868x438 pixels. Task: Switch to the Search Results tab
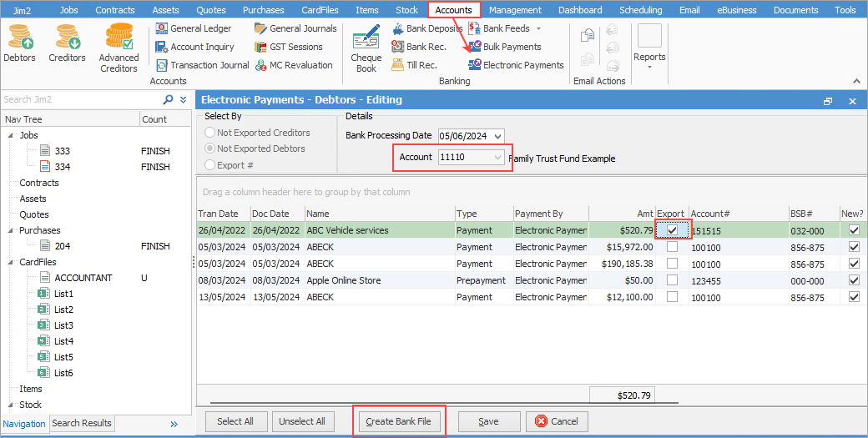(x=82, y=423)
